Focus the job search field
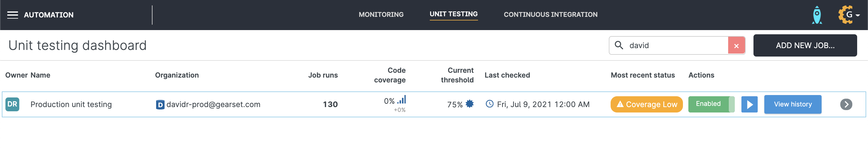The width and height of the screenshot is (868, 154). (674, 45)
